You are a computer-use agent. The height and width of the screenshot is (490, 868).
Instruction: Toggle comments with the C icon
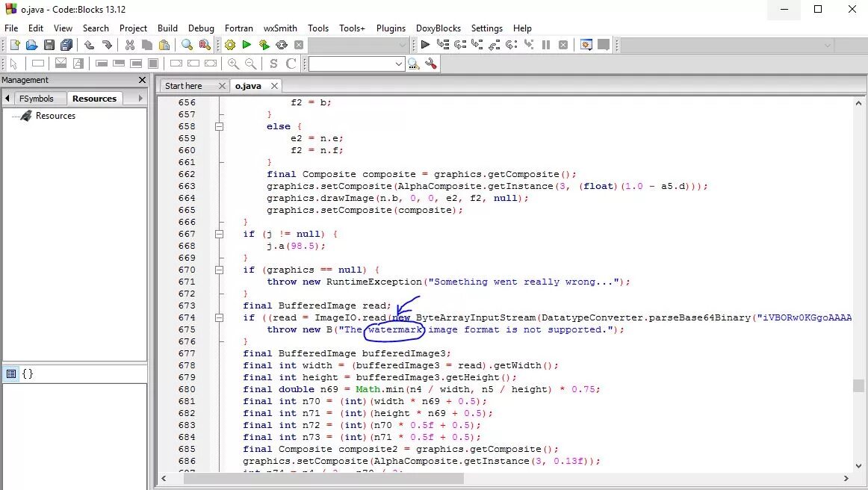click(x=291, y=63)
